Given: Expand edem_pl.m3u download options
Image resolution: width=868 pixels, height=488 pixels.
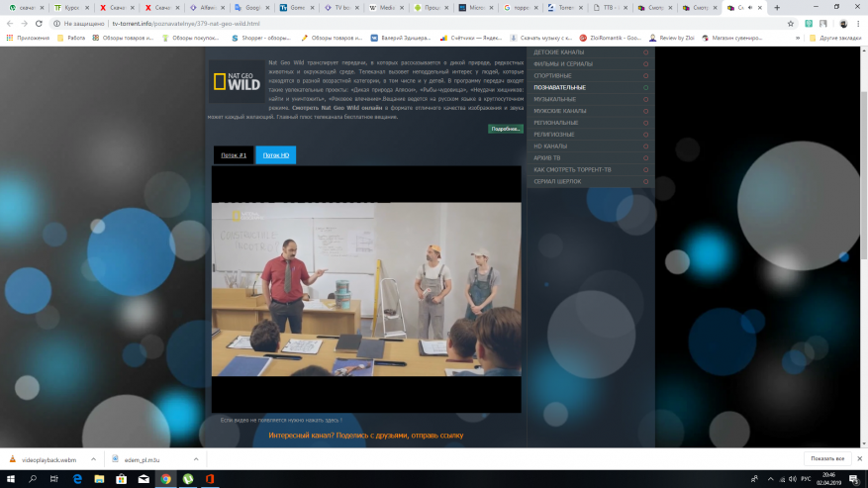Looking at the screenshot, I should [x=196, y=459].
